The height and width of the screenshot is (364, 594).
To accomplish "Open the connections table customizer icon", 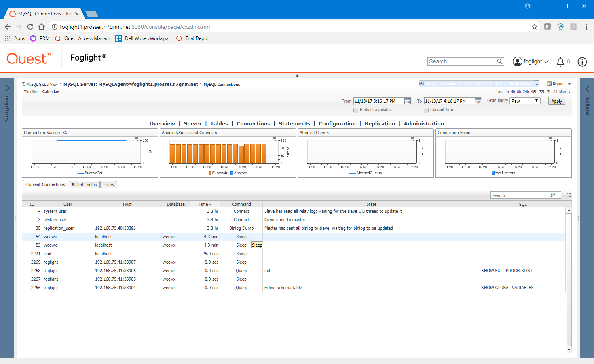I will 569,195.
